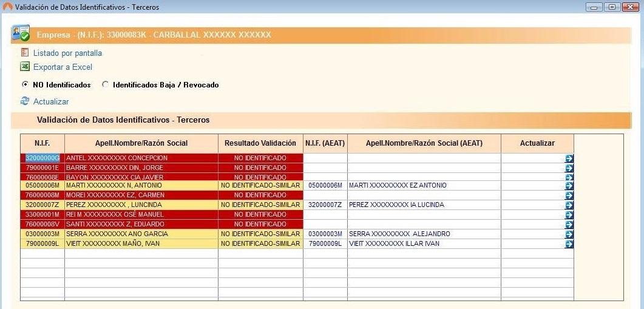Click the Empresa company icon in header
Screen dimensions: 644x309
pyautogui.click(x=21, y=33)
